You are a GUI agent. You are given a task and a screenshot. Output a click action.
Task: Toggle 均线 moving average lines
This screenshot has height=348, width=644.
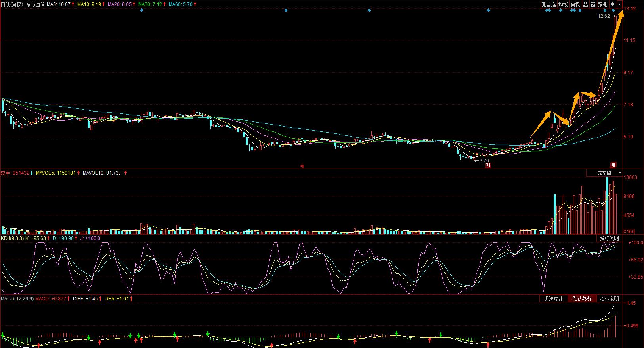pyautogui.click(x=563, y=4)
